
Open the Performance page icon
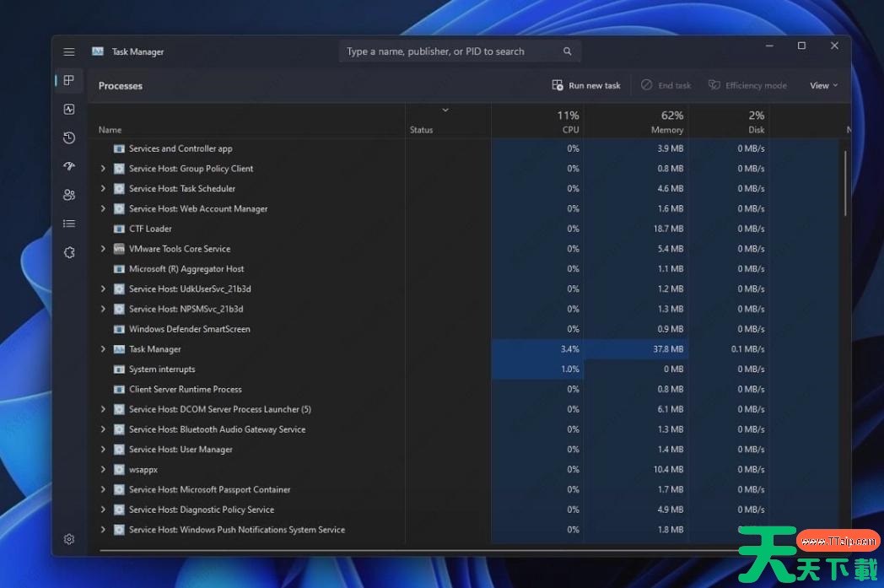click(69, 110)
